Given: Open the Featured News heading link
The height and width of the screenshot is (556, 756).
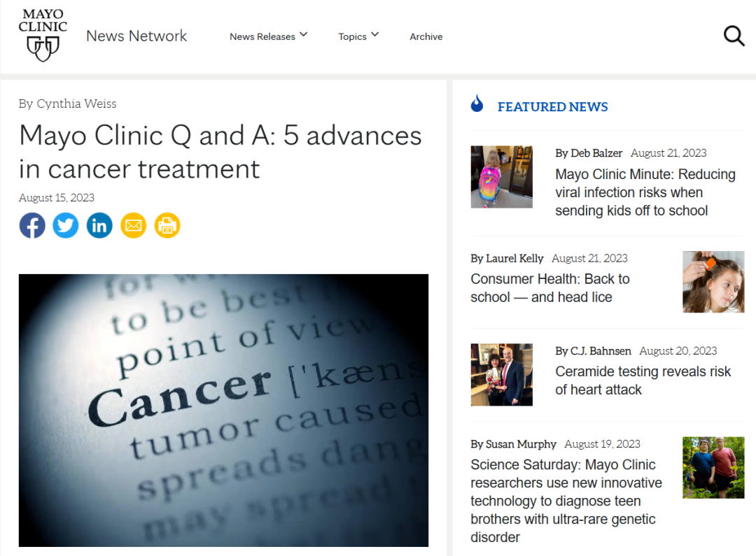Looking at the screenshot, I should pyautogui.click(x=552, y=107).
